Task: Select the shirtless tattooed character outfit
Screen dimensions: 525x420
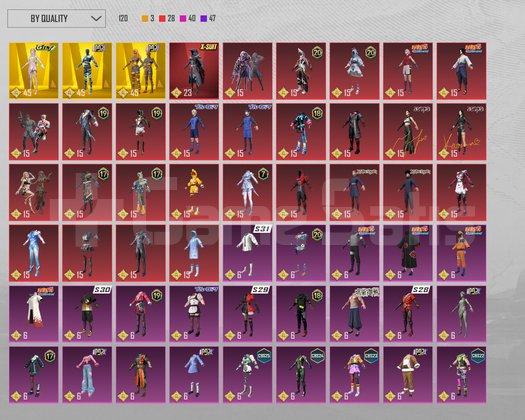Action: (355, 314)
